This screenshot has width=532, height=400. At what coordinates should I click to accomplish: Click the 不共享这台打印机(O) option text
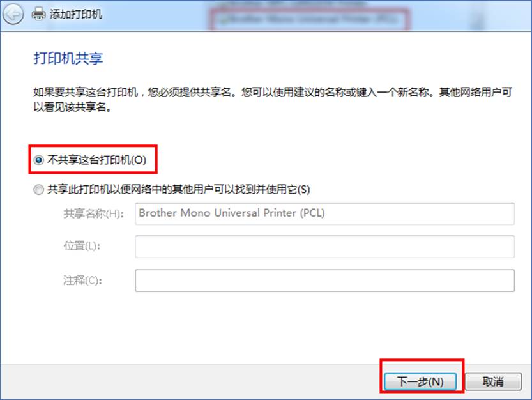click(x=96, y=160)
